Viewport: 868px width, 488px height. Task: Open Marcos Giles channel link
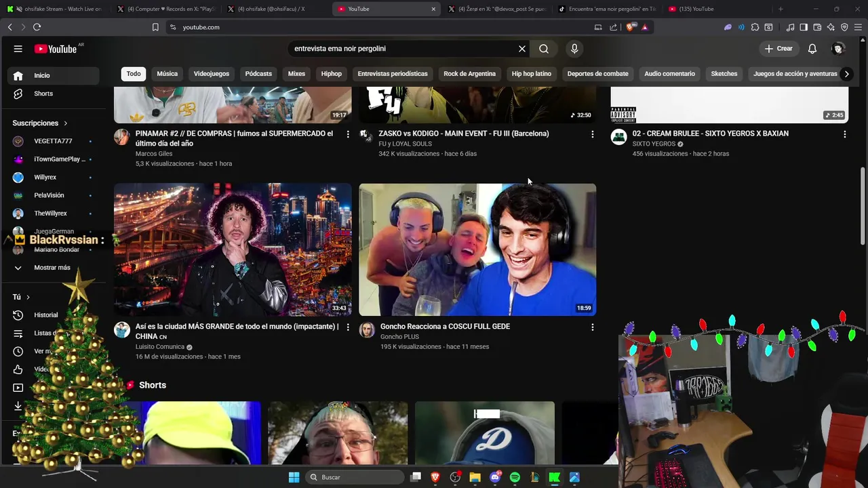pos(154,154)
